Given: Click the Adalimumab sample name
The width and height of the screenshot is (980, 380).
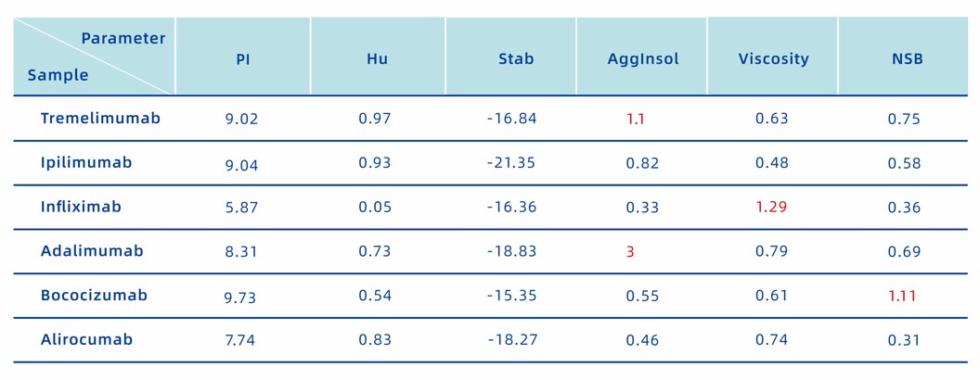Looking at the screenshot, I should 92,251.
